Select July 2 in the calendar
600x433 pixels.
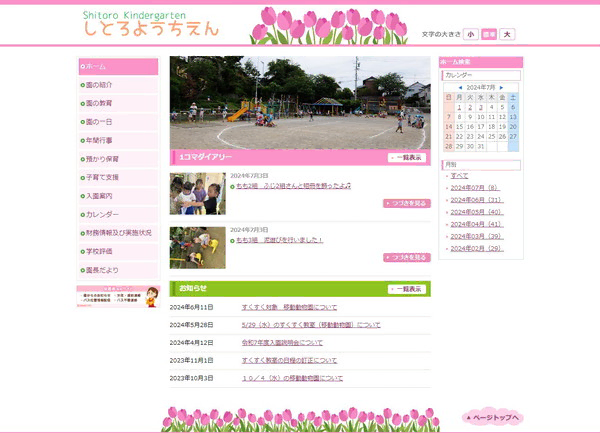470,107
